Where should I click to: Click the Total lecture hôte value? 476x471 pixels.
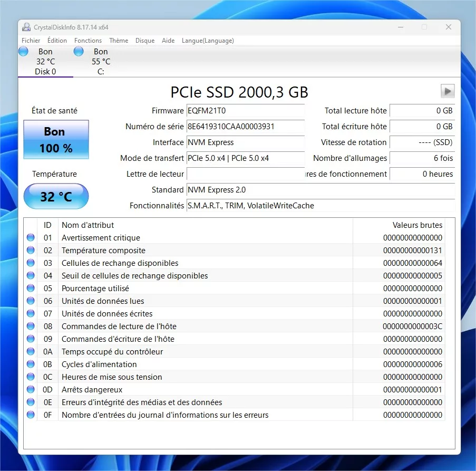[x=422, y=111]
